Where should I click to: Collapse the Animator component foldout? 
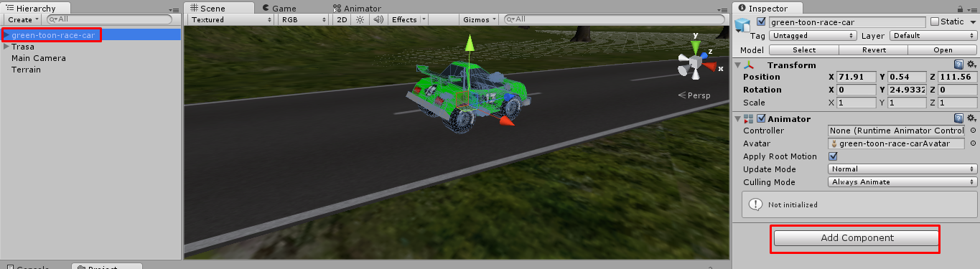coord(738,119)
